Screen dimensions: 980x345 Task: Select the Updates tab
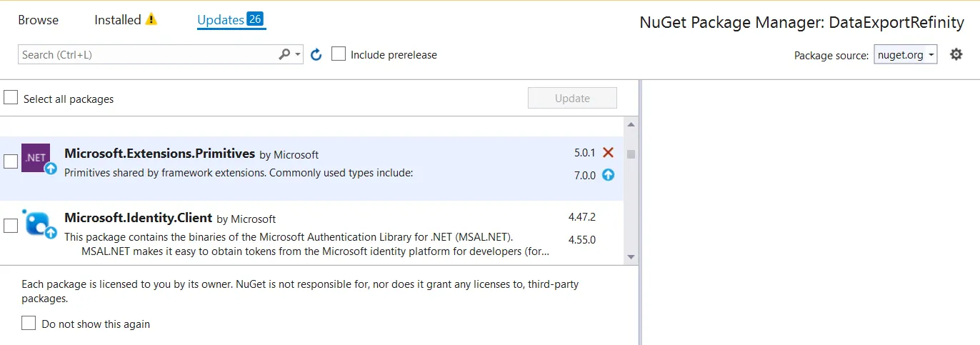221,20
